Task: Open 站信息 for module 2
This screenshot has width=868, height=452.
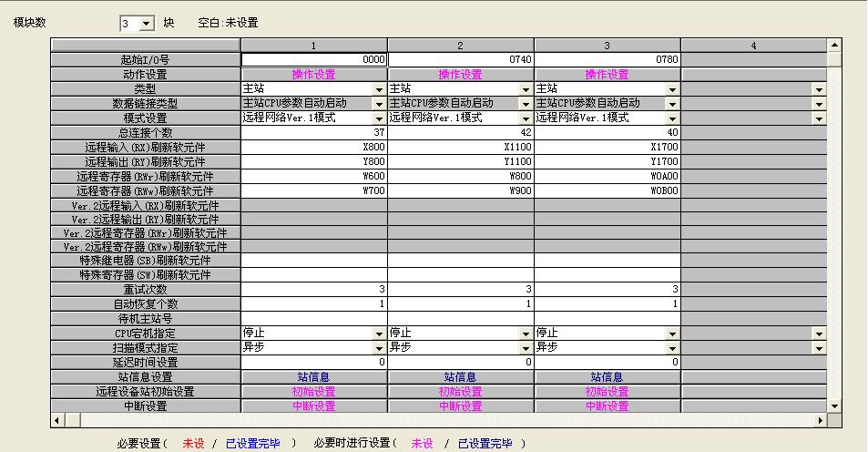Action: pos(460,377)
